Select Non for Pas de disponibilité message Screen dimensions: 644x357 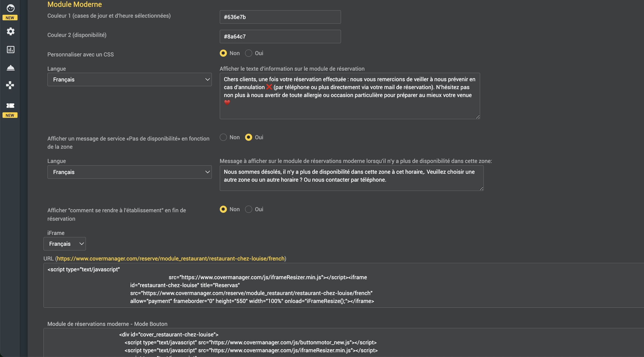[x=223, y=137]
